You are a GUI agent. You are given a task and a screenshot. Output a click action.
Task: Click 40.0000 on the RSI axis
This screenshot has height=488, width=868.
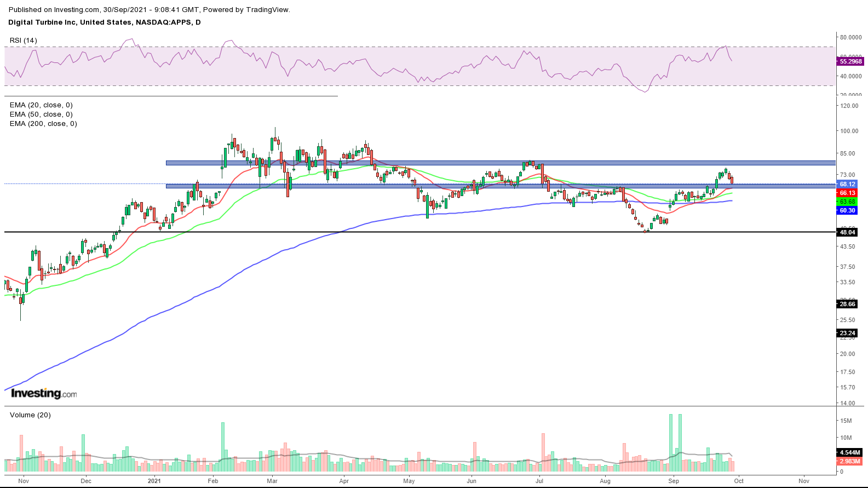pos(851,76)
